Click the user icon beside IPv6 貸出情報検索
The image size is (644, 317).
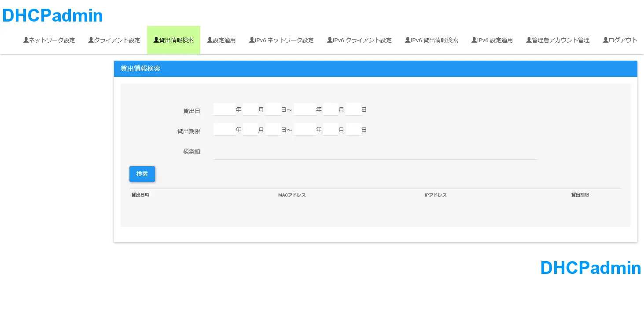tap(408, 40)
